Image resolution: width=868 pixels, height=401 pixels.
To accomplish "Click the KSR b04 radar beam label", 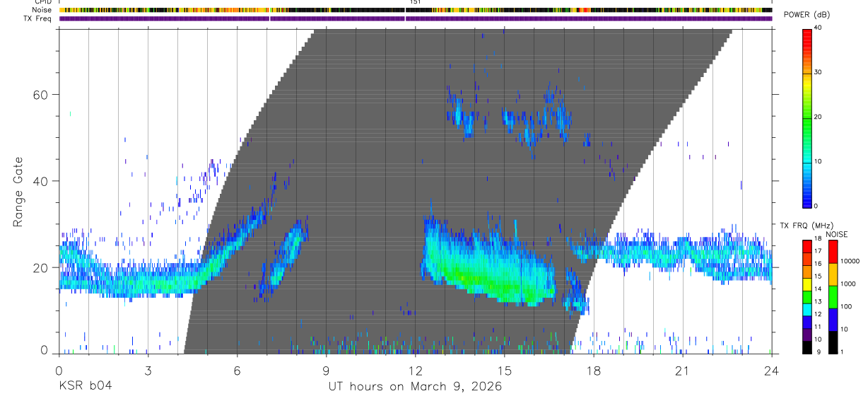I will pos(84,386).
